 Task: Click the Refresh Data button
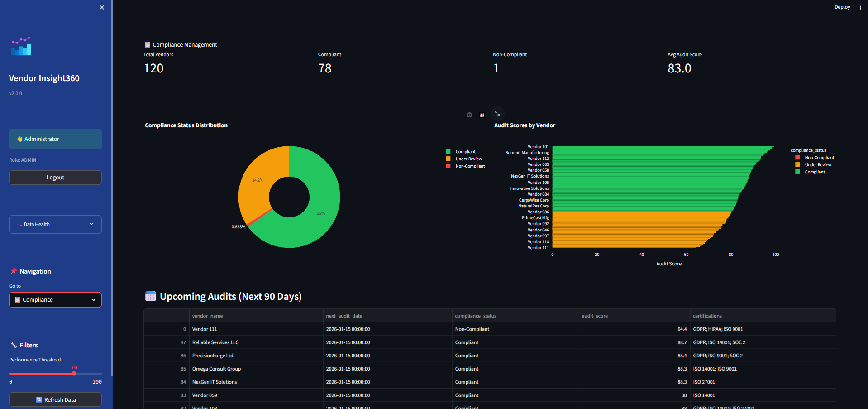(55, 400)
